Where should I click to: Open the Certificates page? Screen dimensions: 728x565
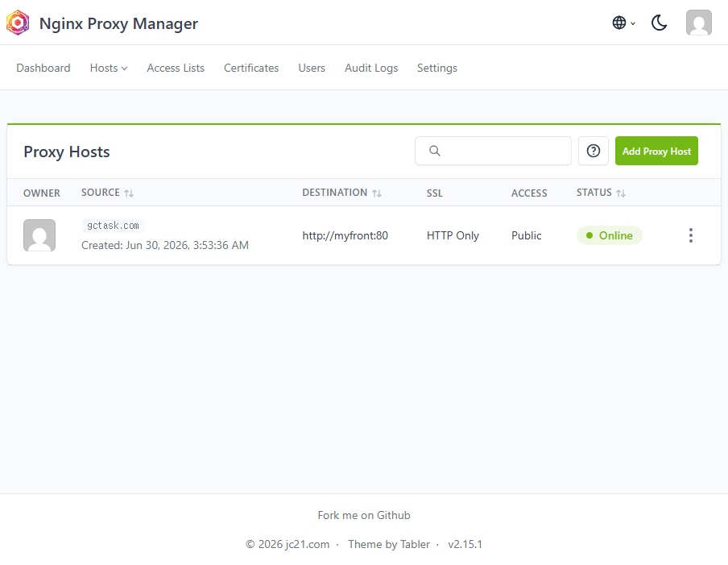(x=251, y=68)
